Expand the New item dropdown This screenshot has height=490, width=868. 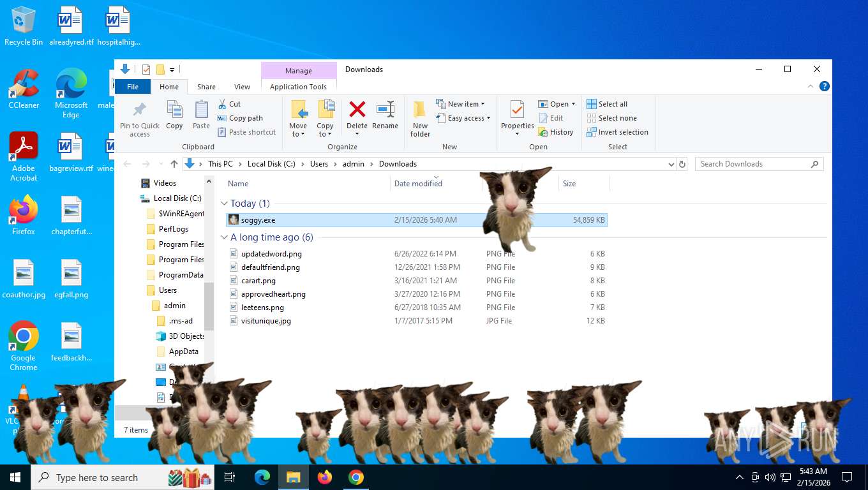click(483, 104)
